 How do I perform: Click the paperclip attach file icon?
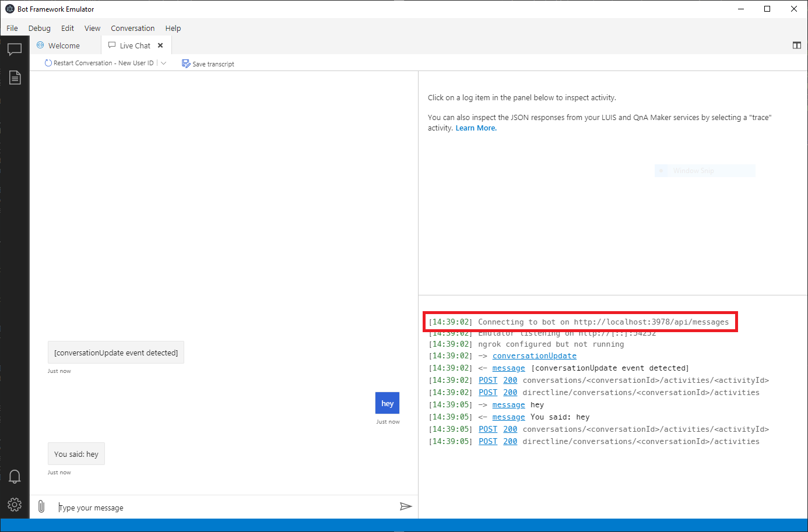click(41, 506)
